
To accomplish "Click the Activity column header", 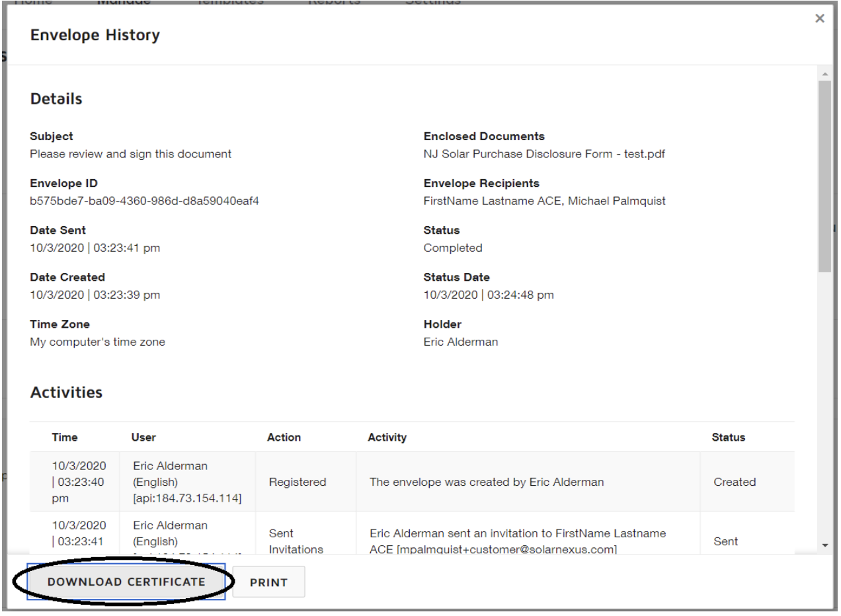I will (387, 438).
